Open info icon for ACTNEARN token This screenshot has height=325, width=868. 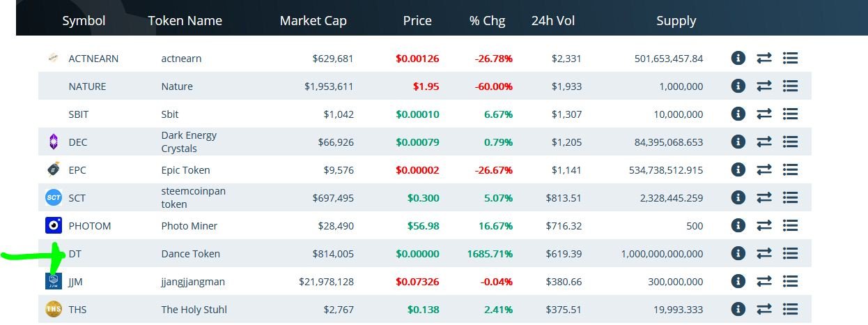(x=738, y=58)
